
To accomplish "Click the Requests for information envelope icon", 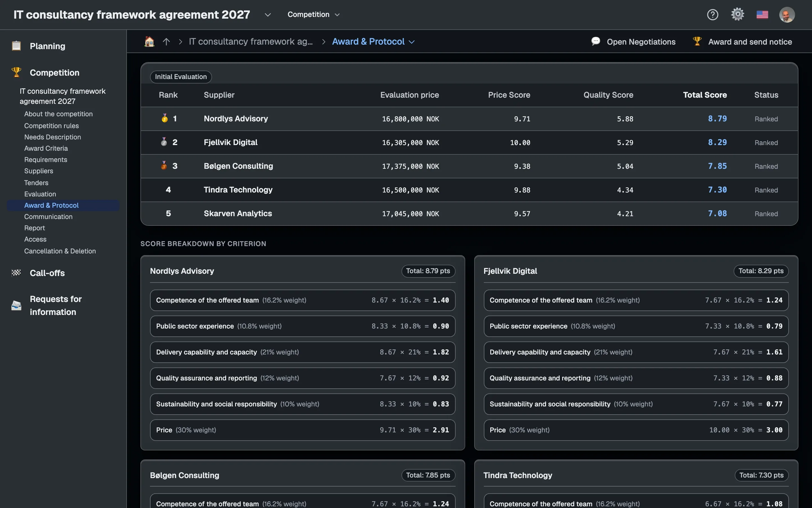I will click(16, 305).
